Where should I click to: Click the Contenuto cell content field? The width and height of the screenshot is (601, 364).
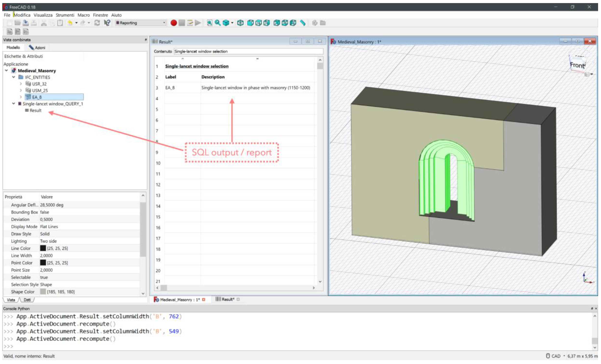click(x=248, y=51)
